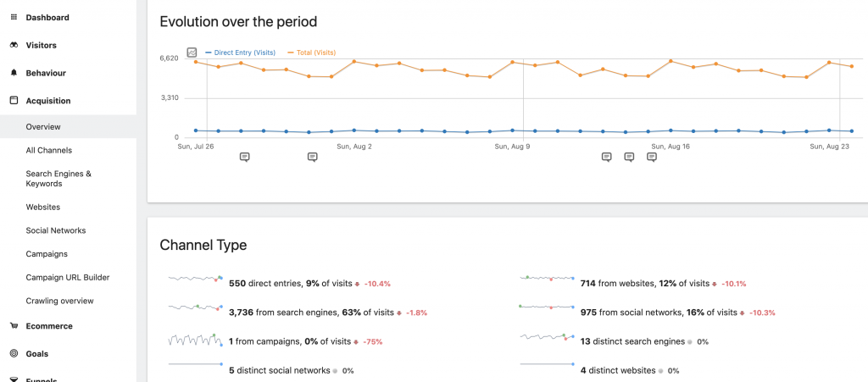Image resolution: width=868 pixels, height=382 pixels.
Task: Go to Social Networks report
Action: coord(55,230)
